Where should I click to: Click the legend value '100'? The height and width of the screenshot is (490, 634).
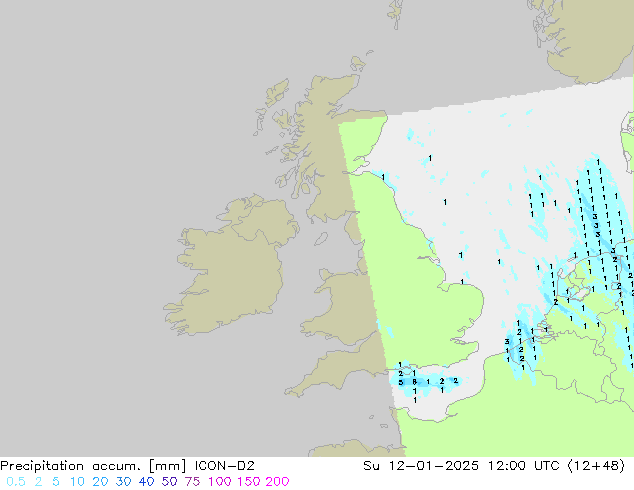click(x=220, y=482)
